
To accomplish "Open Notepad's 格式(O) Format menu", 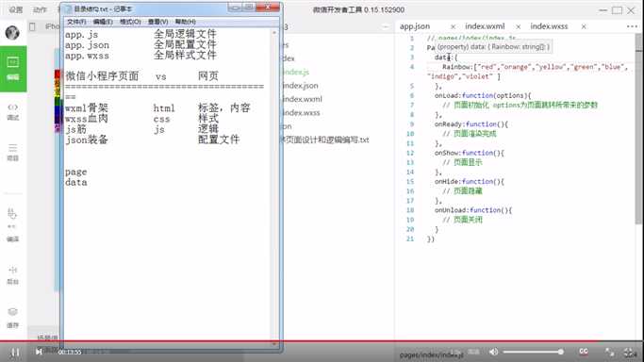I will click(x=130, y=22).
